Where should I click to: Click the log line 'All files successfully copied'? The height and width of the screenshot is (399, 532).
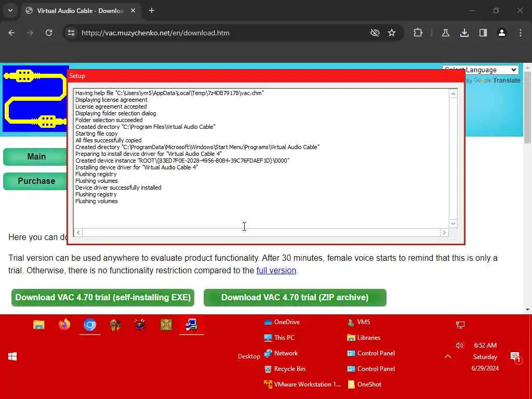pos(109,140)
